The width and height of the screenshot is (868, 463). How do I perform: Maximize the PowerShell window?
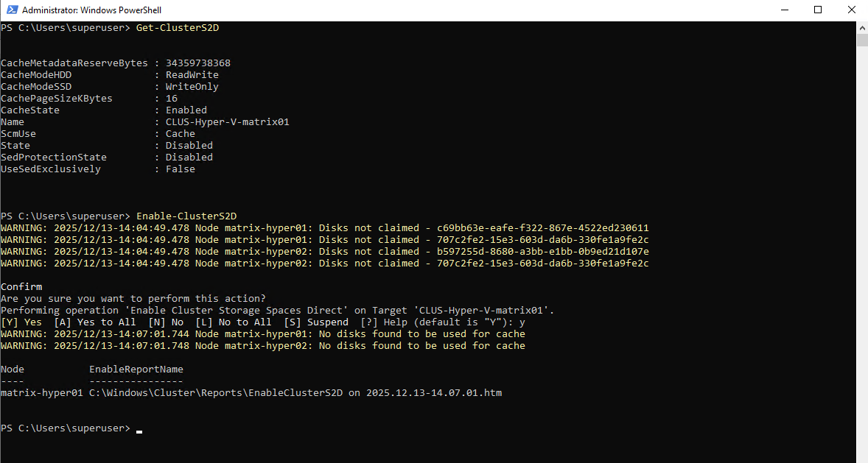click(x=817, y=10)
